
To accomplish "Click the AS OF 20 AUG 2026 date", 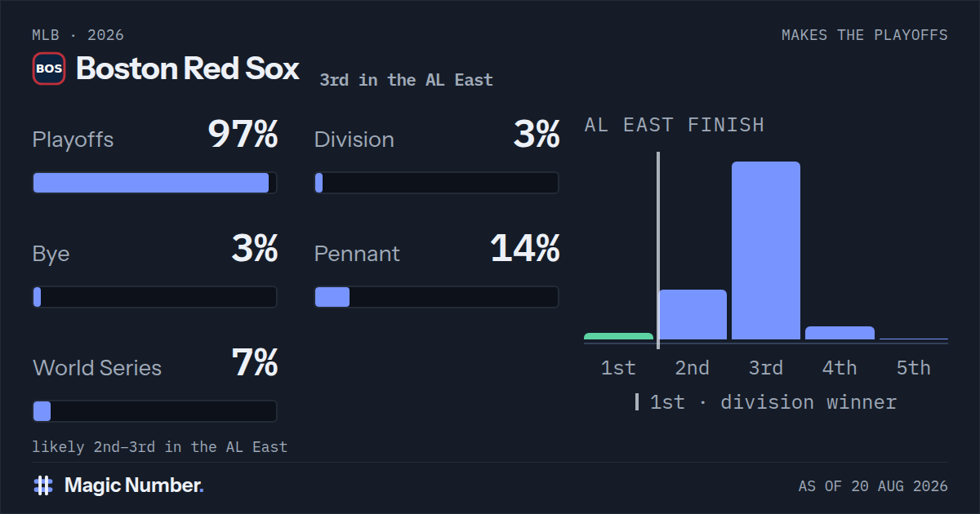I will 873,486.
